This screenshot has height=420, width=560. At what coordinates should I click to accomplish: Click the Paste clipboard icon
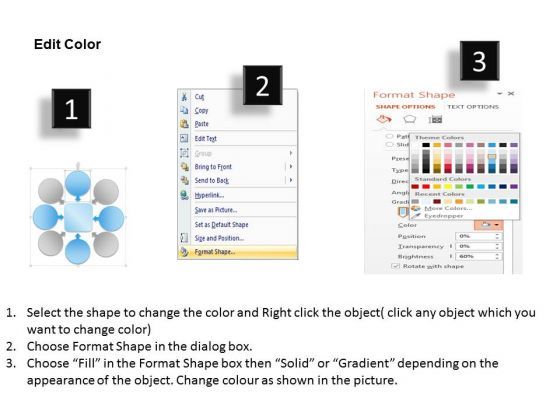(x=184, y=124)
